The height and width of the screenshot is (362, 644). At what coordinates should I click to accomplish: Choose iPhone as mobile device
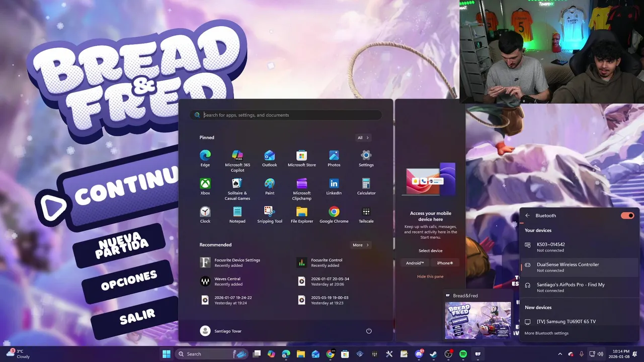tap(445, 263)
